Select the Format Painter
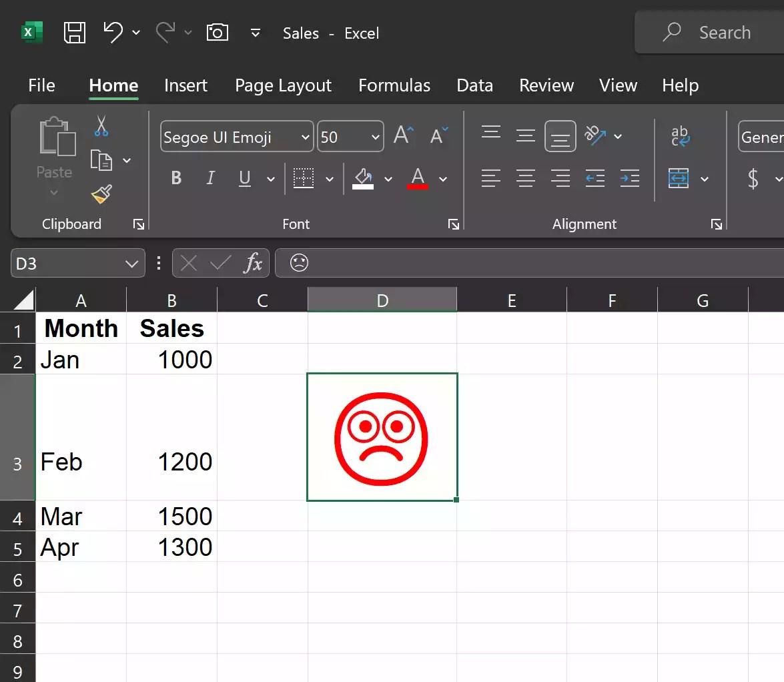 [x=101, y=194]
